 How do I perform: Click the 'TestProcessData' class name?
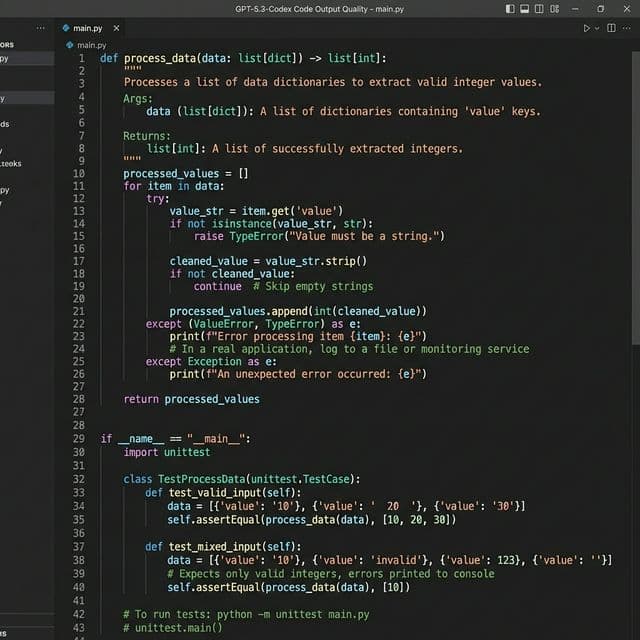[x=202, y=479]
